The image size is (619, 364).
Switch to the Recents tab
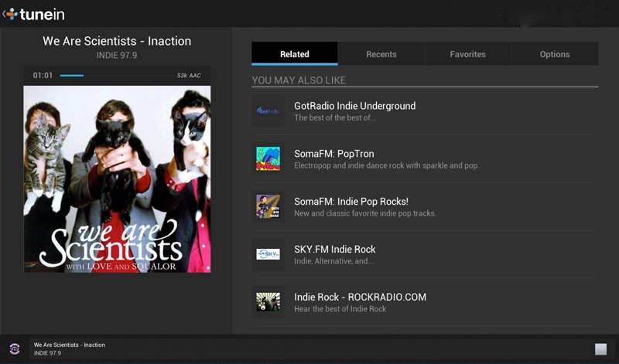pyautogui.click(x=381, y=53)
